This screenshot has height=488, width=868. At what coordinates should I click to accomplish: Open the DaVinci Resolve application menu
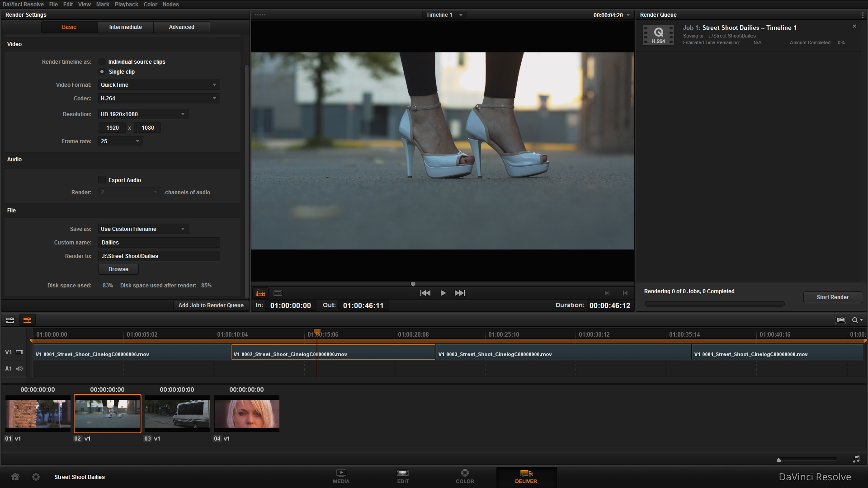coord(24,5)
